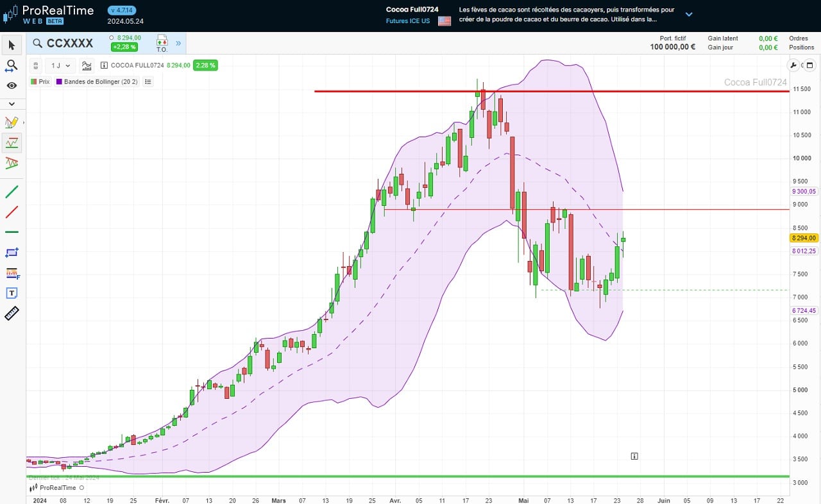Open the 1 J timeframe dropdown
The width and height of the screenshot is (821, 504).
click(x=60, y=65)
